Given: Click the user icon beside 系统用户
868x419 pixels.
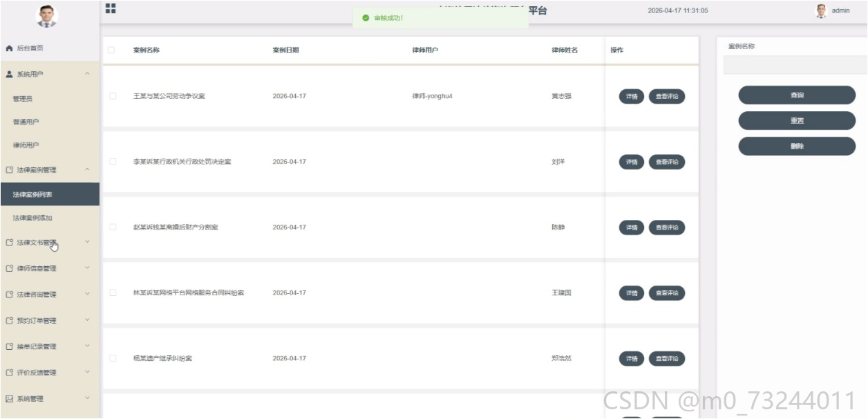Looking at the screenshot, I should click(x=9, y=74).
